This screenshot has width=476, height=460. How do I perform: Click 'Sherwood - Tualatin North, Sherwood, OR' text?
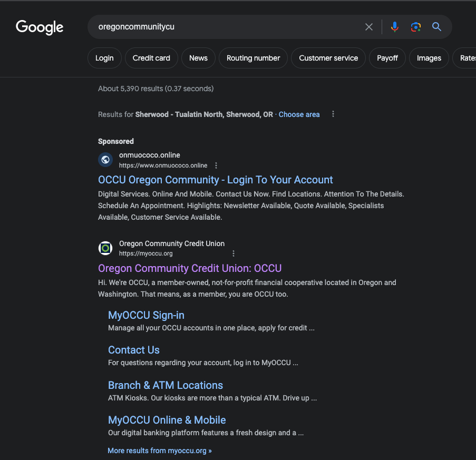(204, 114)
